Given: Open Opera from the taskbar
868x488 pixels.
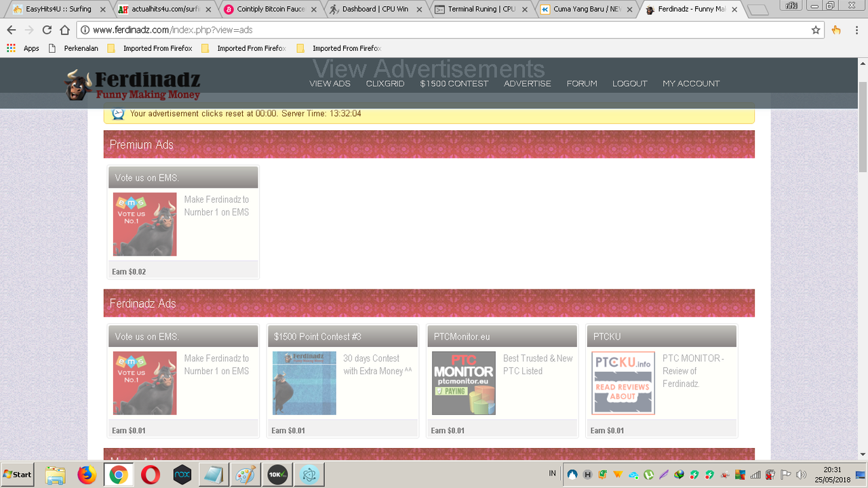Looking at the screenshot, I should point(150,474).
